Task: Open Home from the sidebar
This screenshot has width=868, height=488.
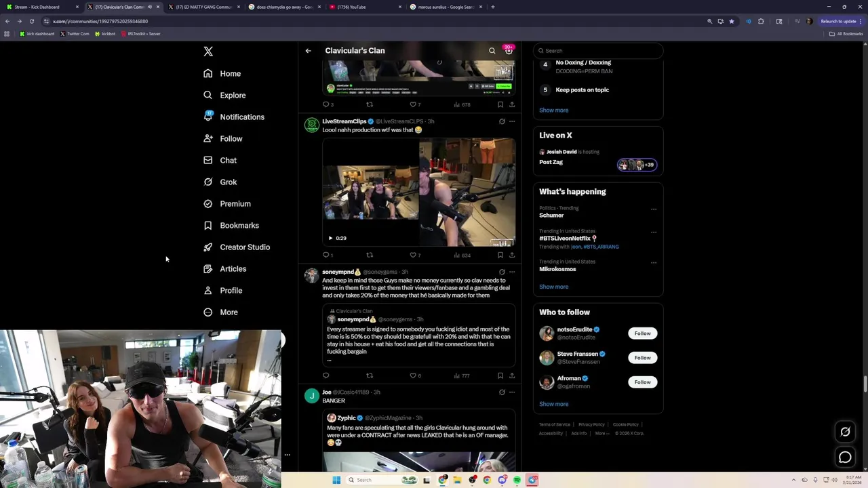Action: [x=222, y=73]
